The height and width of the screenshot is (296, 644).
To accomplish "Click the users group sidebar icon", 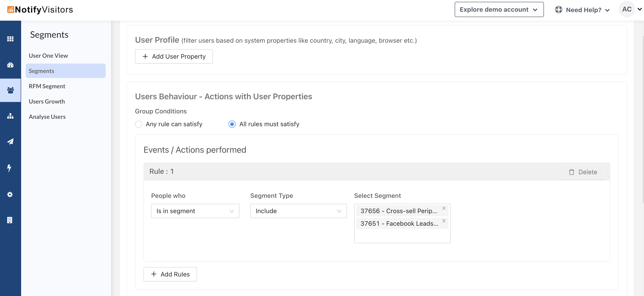I will 10,90.
